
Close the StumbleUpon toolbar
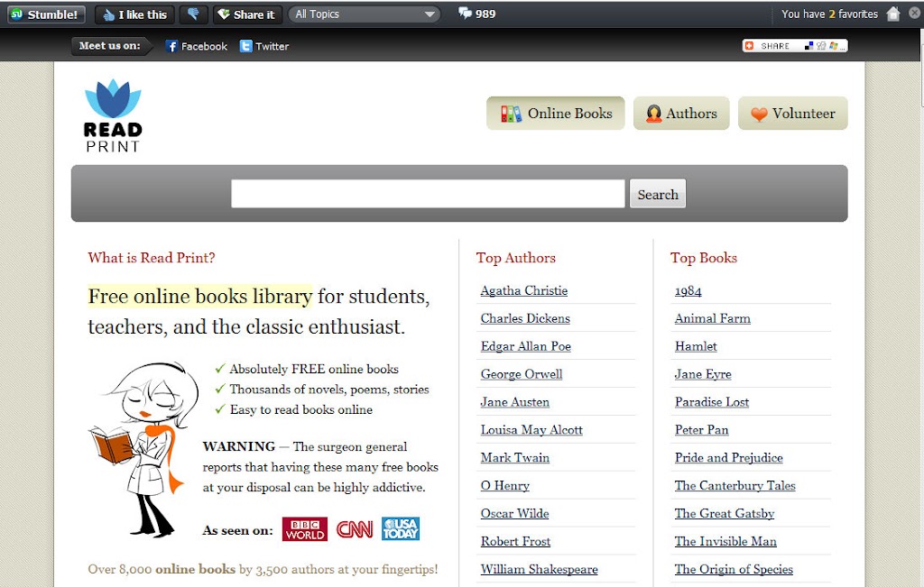[915, 13]
